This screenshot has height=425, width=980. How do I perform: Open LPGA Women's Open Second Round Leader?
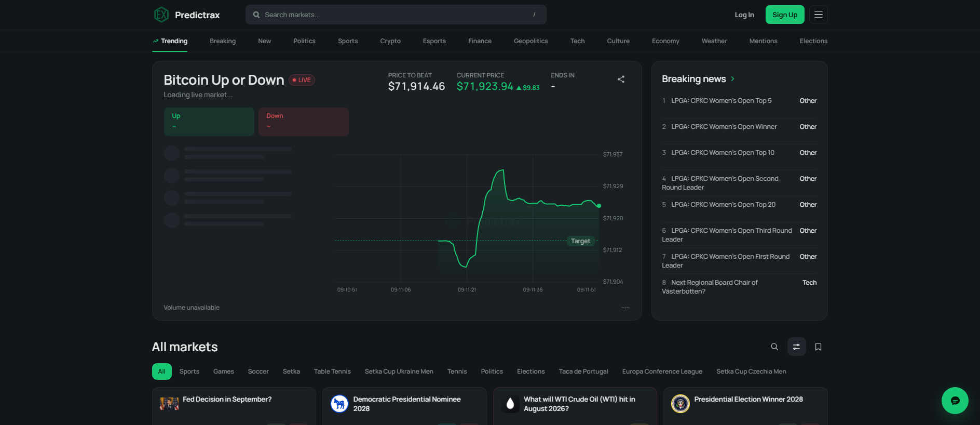[720, 183]
